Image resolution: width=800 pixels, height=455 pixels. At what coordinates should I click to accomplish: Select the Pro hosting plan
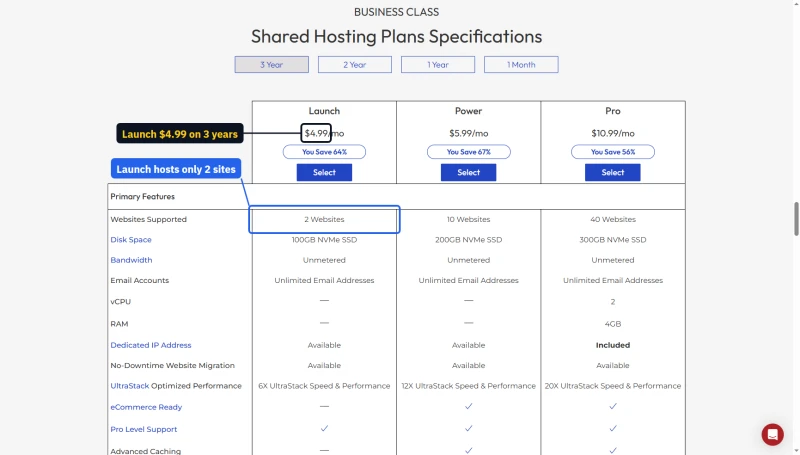tap(613, 172)
